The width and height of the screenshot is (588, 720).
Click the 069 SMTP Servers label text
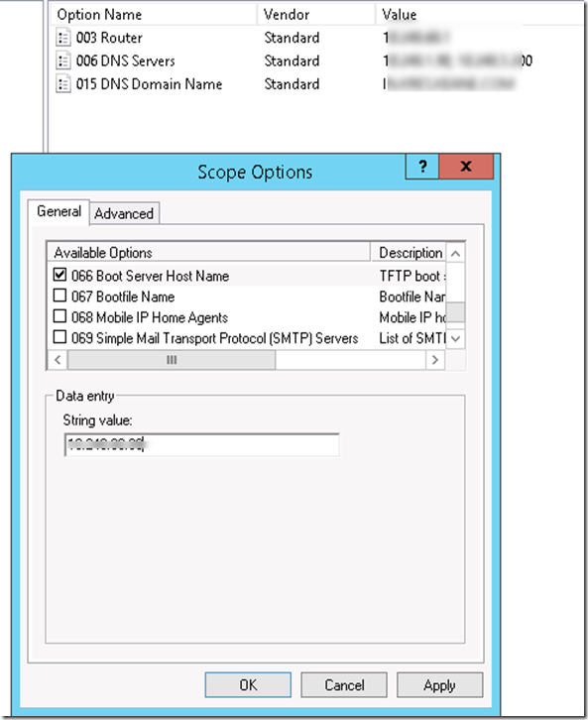click(215, 338)
